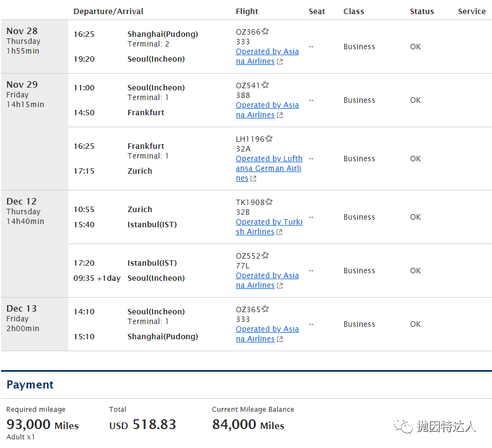Click OK status for flight OZ365
This screenshot has width=492, height=448.
(415, 324)
